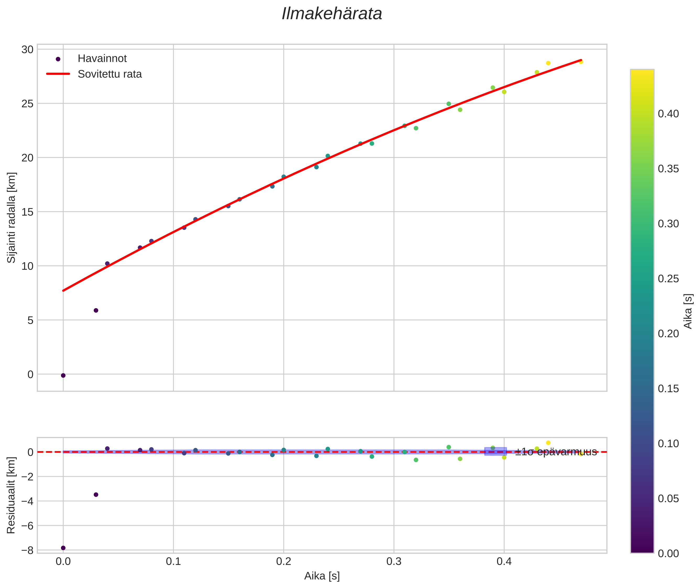700x588 pixels.
Task: Click the ±1σ epävarmuus legend text
Action: 556,452
